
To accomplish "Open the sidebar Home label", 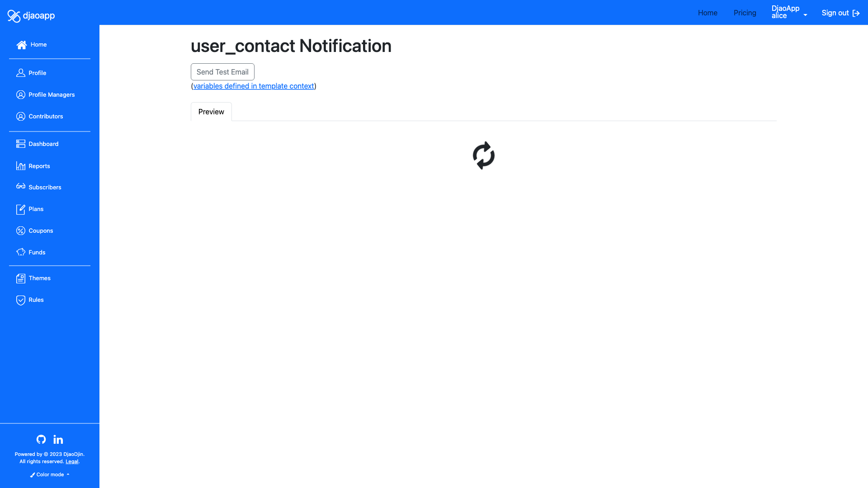I will 38,45.
